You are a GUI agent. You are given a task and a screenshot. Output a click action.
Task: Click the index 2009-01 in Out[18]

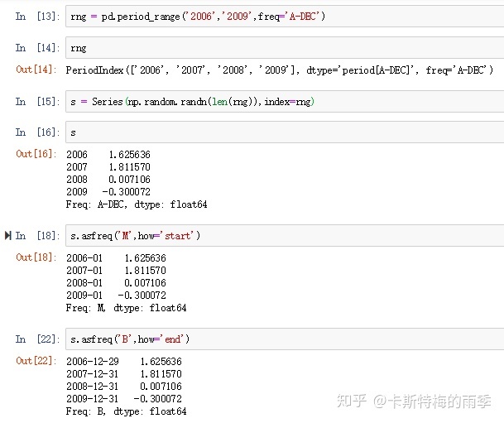point(84,296)
